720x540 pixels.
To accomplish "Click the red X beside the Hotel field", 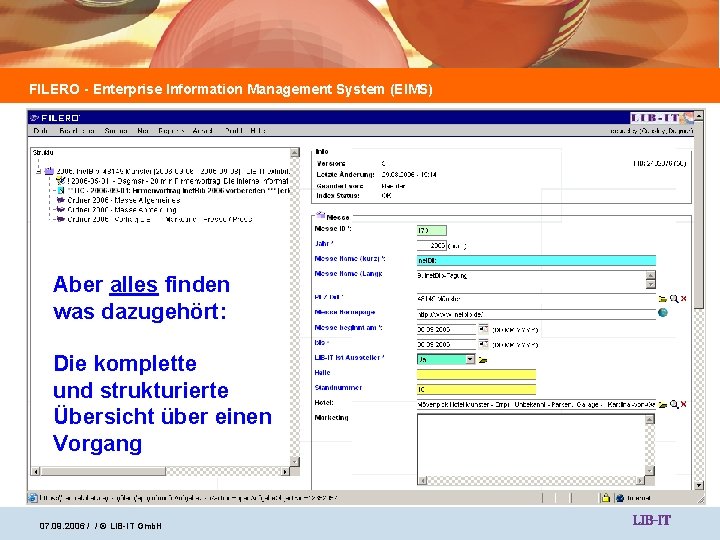I will 684,404.
